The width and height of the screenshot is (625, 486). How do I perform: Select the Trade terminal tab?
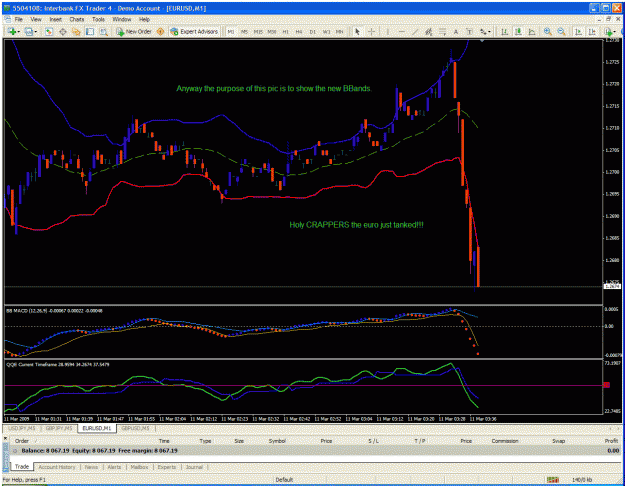[22, 466]
